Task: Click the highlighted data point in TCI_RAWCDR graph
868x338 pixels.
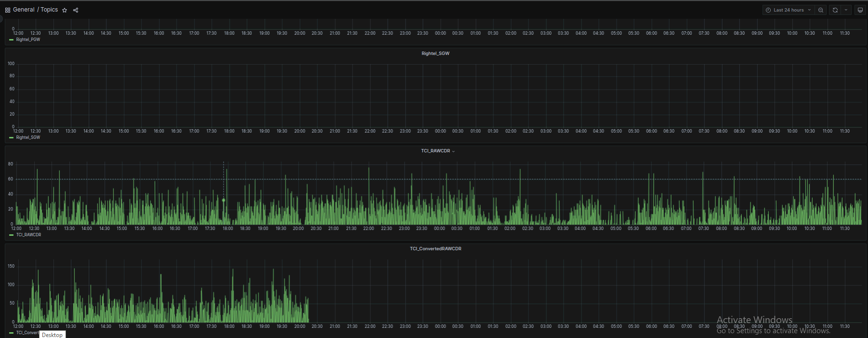Action: coord(224,200)
